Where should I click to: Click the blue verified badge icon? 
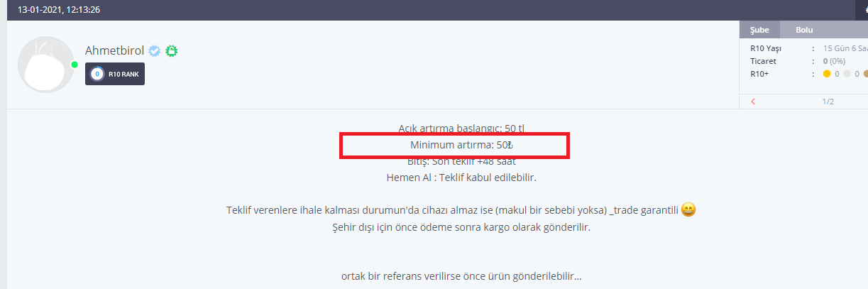click(155, 51)
